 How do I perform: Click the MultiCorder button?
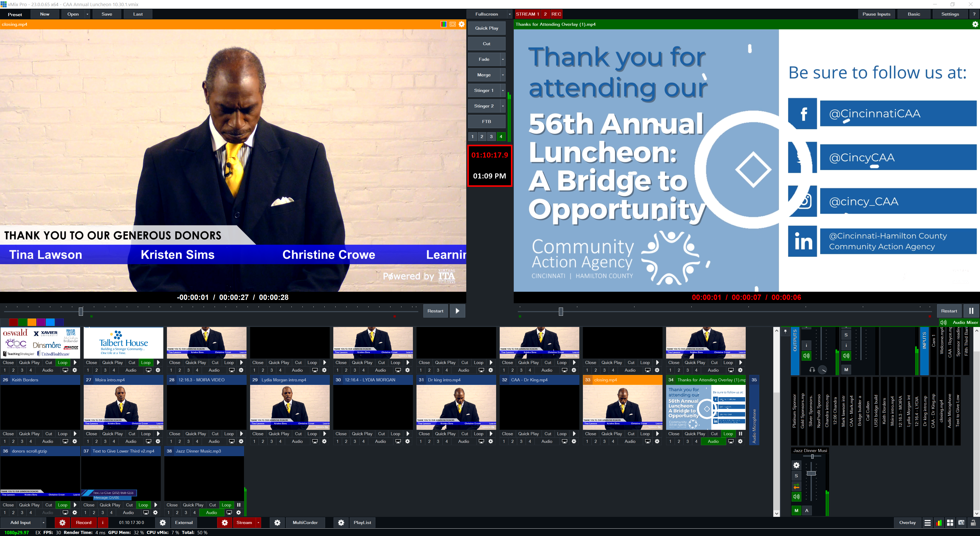pyautogui.click(x=305, y=522)
